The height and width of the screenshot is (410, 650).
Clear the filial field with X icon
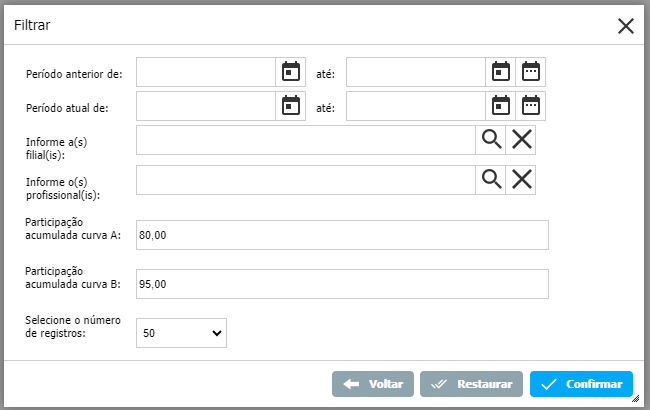522,140
